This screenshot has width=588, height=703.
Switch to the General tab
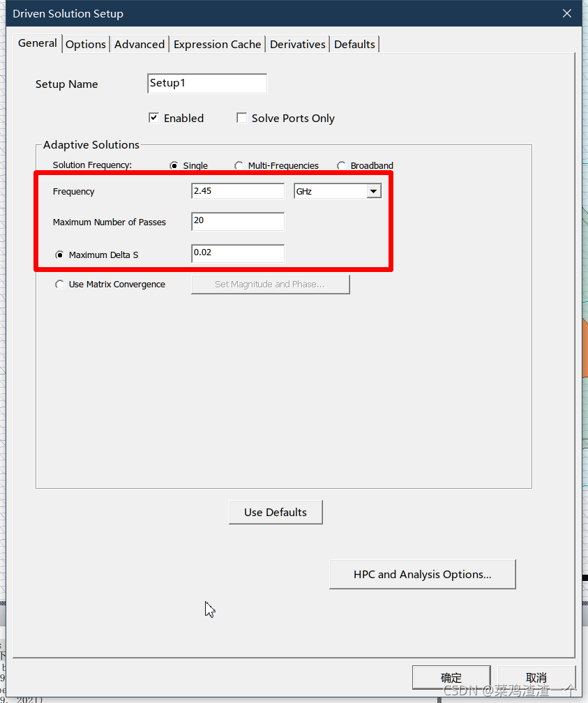pyautogui.click(x=38, y=43)
